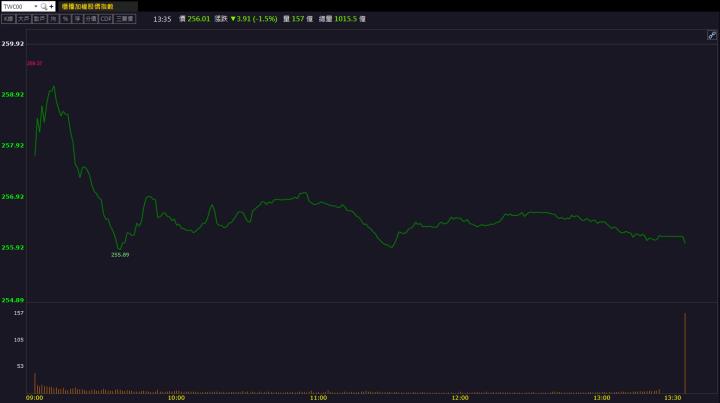Image resolution: width=720 pixels, height=403 pixels.
Task: Click the 11:00 time axis label
Action: (318, 398)
